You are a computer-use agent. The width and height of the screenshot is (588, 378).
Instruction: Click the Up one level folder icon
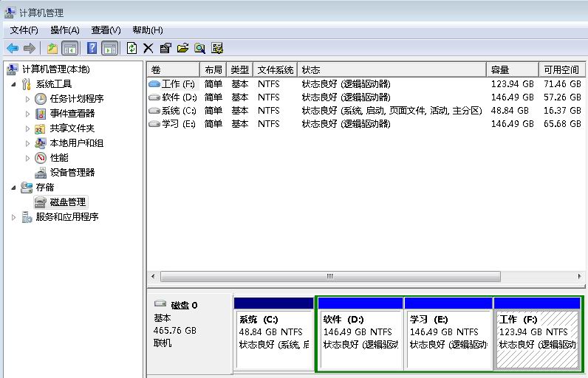click(52, 48)
